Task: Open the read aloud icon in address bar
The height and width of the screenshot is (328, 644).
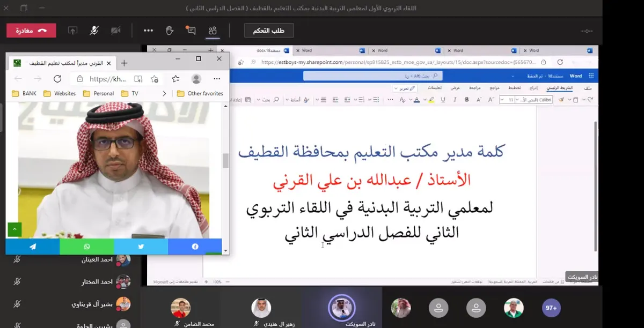Action: coord(138,79)
